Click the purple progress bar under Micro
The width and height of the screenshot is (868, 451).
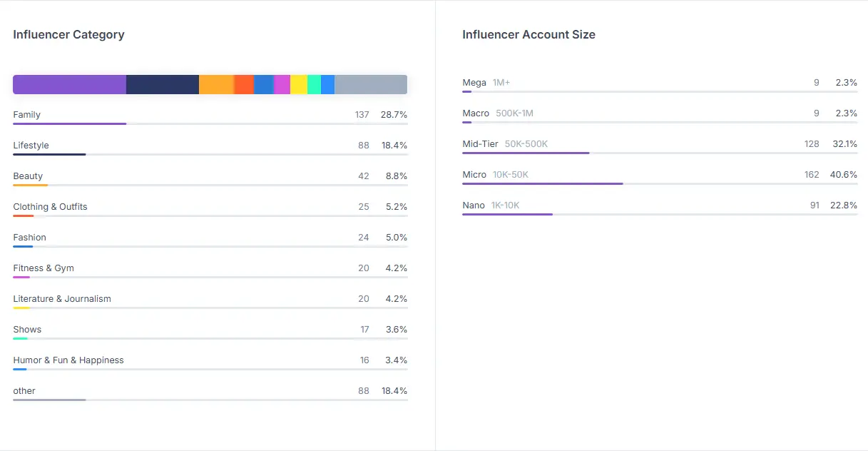coord(543,183)
